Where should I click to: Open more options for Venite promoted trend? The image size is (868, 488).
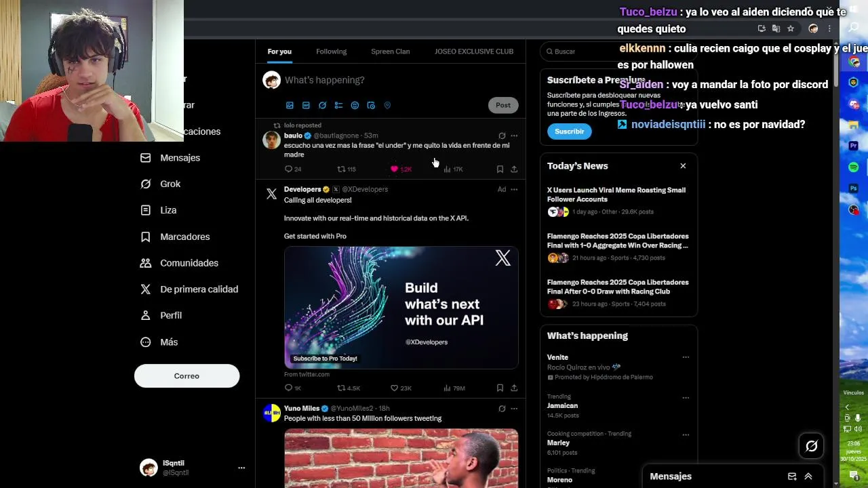(x=686, y=357)
